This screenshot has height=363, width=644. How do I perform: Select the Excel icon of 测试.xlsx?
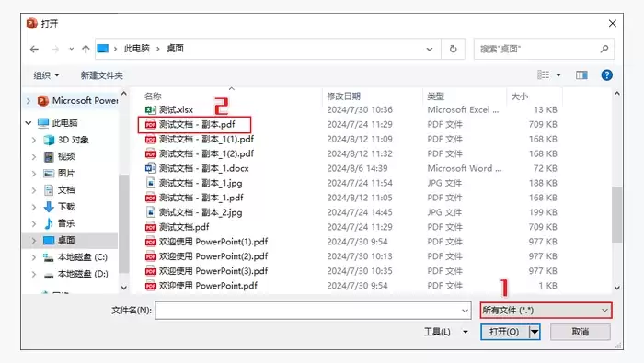[x=150, y=110]
